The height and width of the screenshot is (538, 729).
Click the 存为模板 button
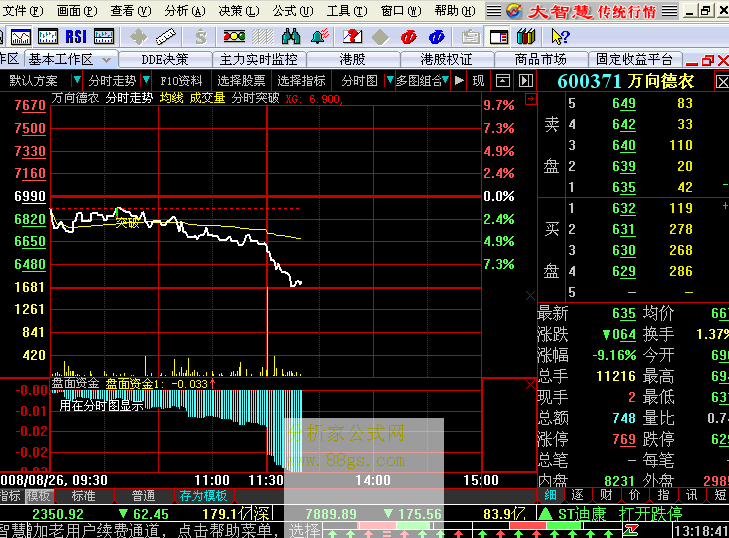coord(203,496)
